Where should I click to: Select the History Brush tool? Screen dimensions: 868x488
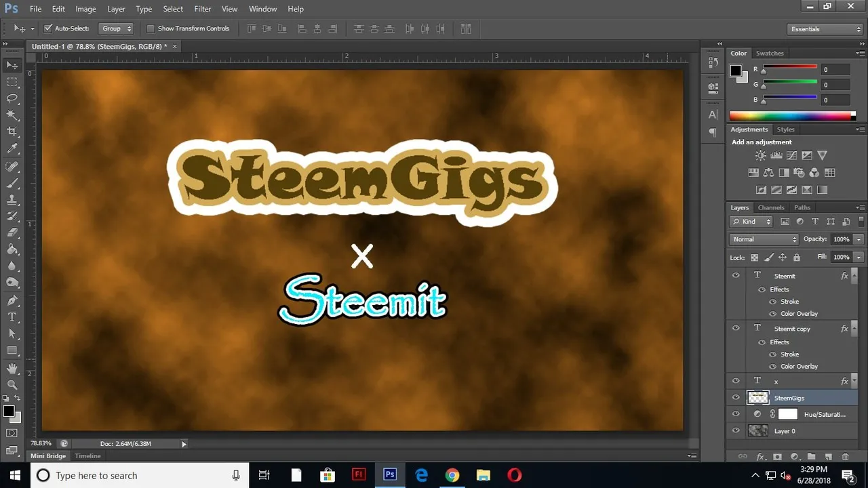coord(12,217)
